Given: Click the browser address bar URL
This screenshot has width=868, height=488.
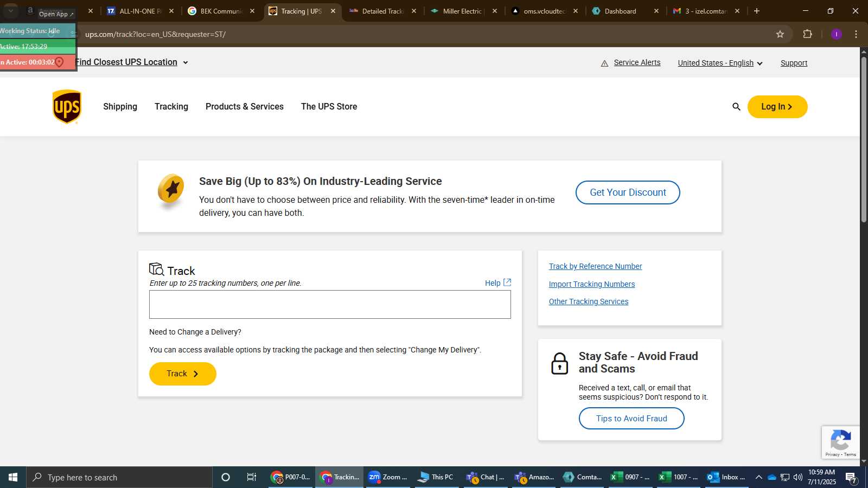Looking at the screenshot, I should (x=155, y=34).
